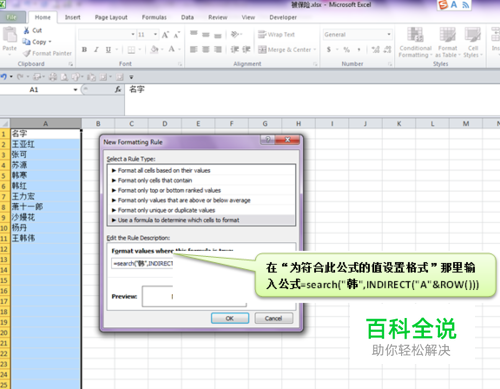Click the Paste clipboard icon
Image resolution: width=500 pixels, height=389 pixels.
pyautogui.click(x=10, y=35)
